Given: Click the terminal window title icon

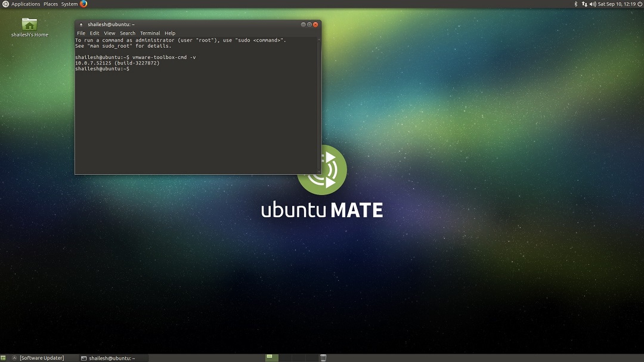Looking at the screenshot, I should click(81, 24).
